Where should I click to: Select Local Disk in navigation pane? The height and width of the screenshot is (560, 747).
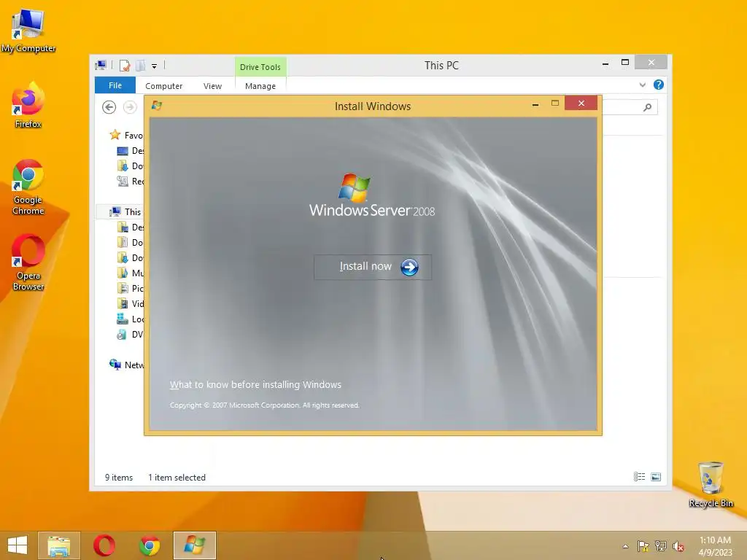(130, 319)
